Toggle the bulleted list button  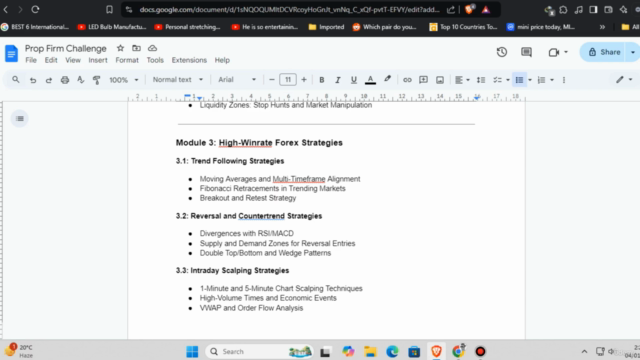click(x=519, y=80)
